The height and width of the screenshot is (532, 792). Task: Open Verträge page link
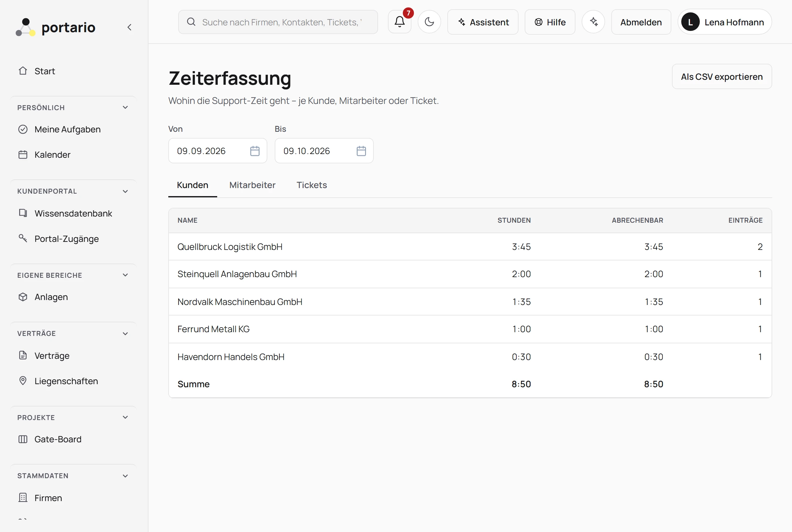click(x=74, y=356)
